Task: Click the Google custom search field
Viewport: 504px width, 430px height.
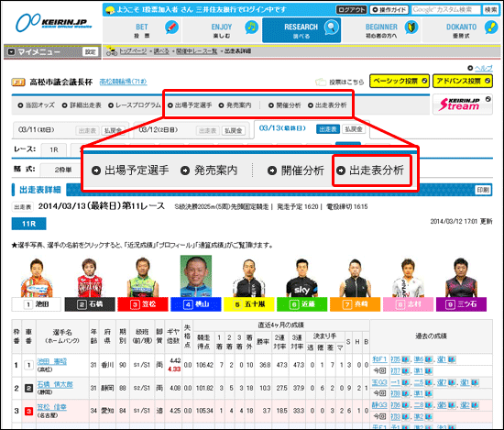Action: (446, 10)
